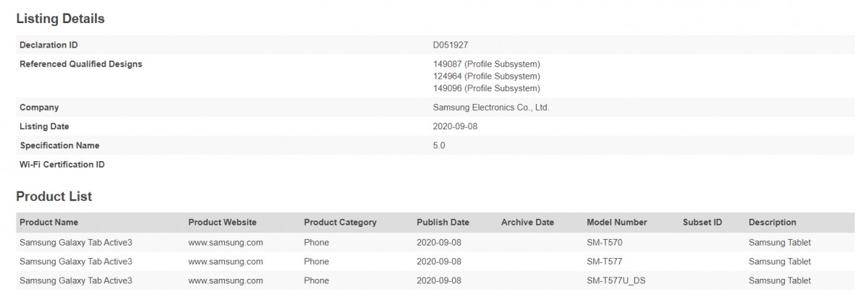868x302 pixels.
Task: Click the Product Website column header
Action: click(x=222, y=223)
